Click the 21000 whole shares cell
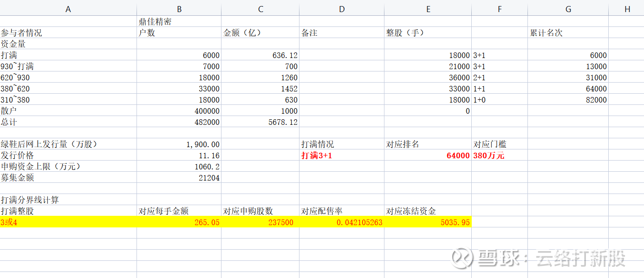This screenshot has width=644, height=278. click(428, 66)
